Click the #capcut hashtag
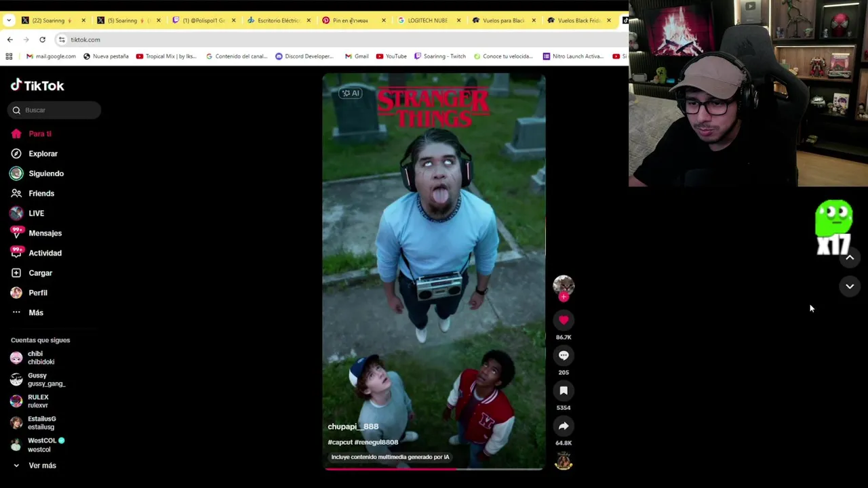Viewport: 868px width, 488px height. (340, 442)
